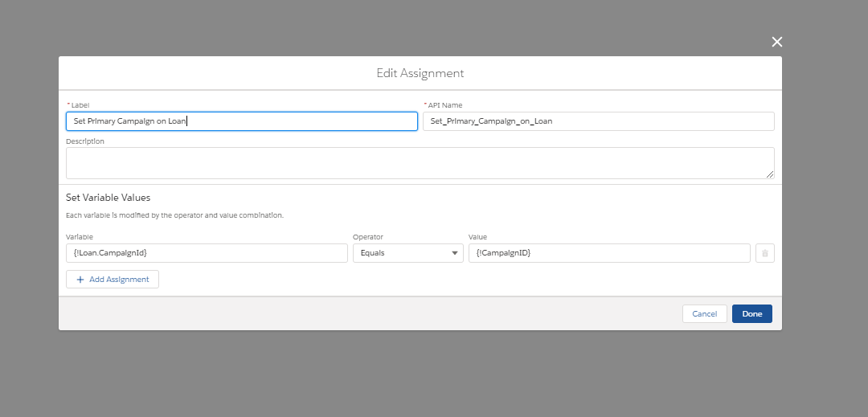Click the Value field containing {!CampaignID}
The height and width of the screenshot is (417, 868).
(x=608, y=253)
